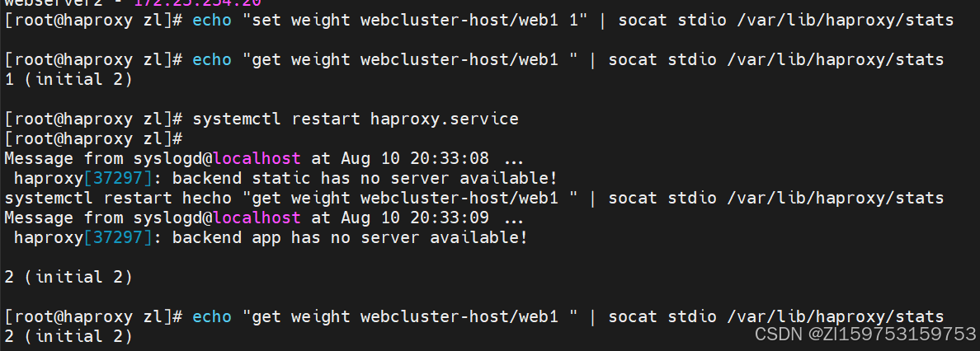Click the first cyan echo keyword
Screen dimensions: 980x351
pyautogui.click(x=212, y=21)
